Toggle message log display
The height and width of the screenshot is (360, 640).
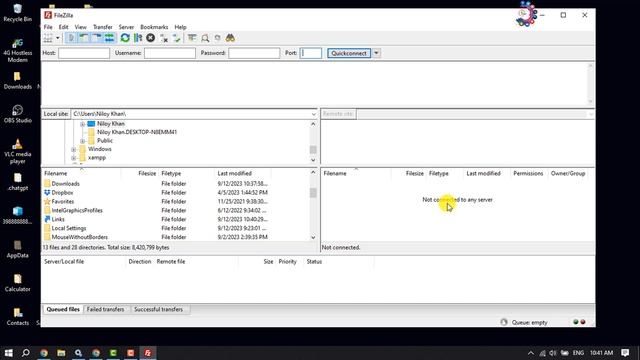point(71,38)
